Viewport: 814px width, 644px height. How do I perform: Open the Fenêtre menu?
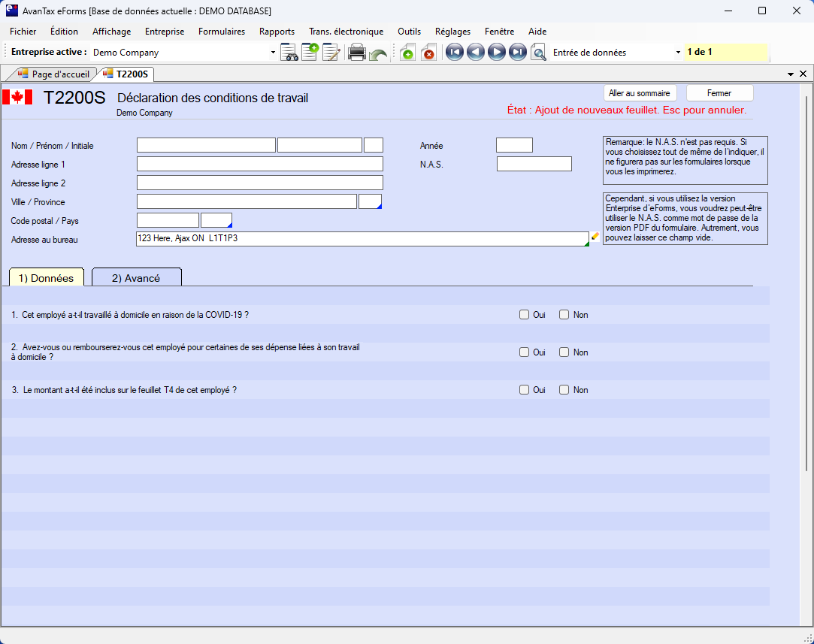pyautogui.click(x=499, y=32)
